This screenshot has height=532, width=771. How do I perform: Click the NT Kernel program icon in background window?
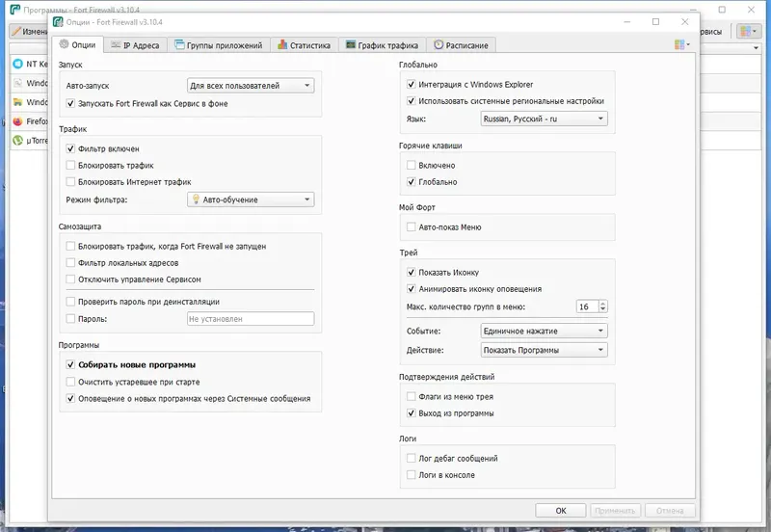click(x=17, y=64)
